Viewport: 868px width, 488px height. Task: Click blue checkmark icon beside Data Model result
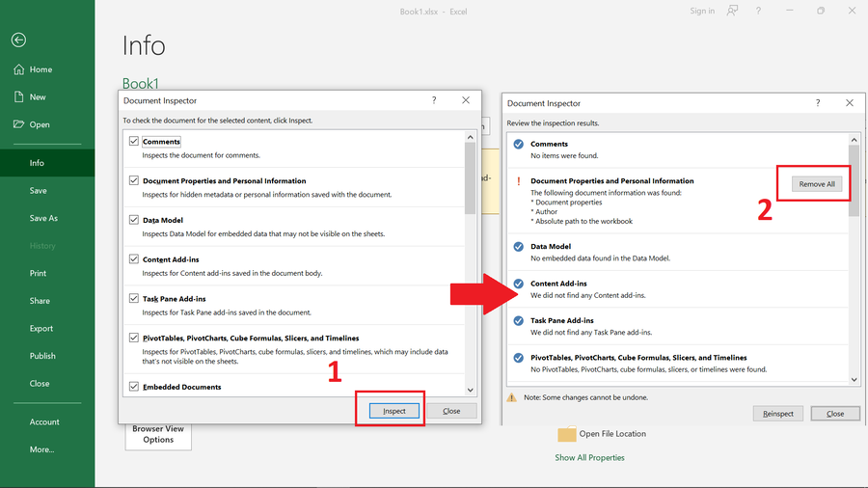(x=518, y=246)
